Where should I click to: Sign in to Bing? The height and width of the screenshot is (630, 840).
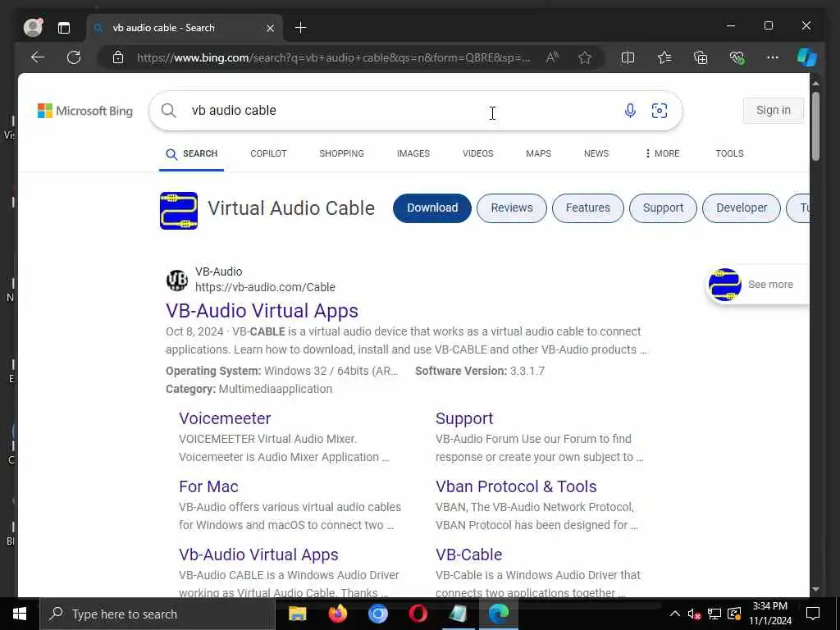click(773, 111)
